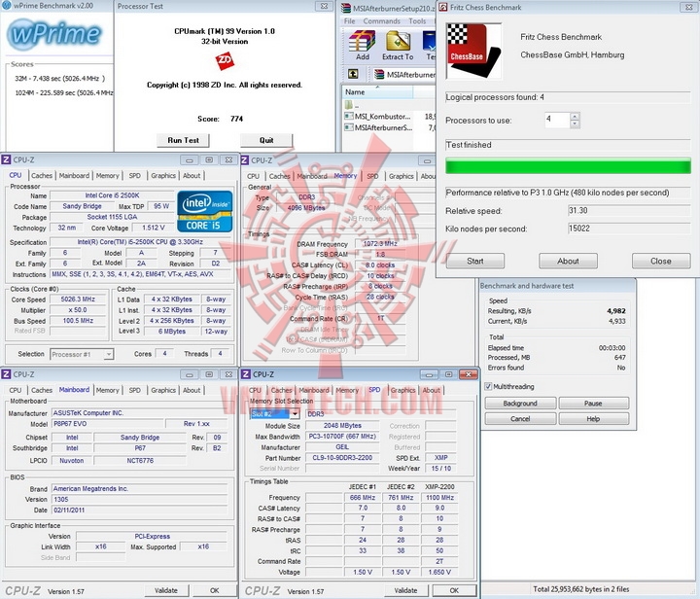Open the Processor #1 selection dropdown
700x599 pixels.
pos(109,354)
